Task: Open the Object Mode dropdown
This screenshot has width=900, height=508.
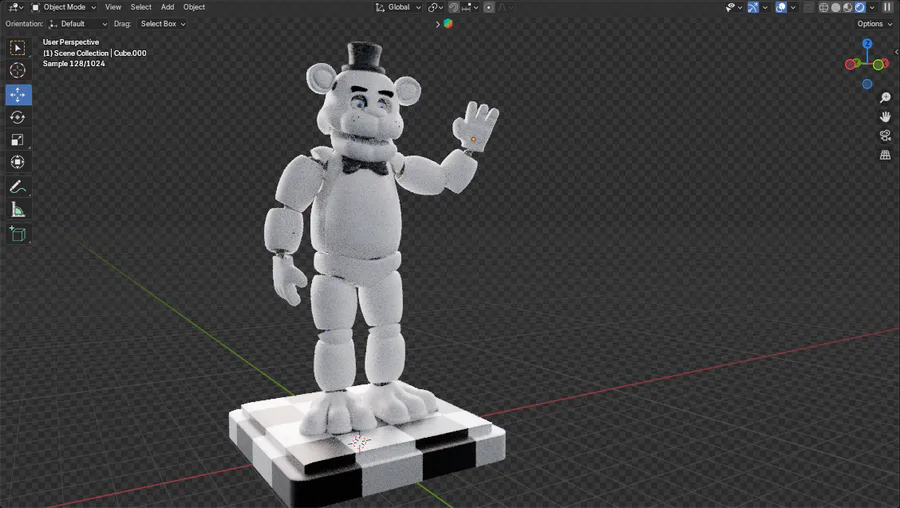Action: tap(63, 7)
